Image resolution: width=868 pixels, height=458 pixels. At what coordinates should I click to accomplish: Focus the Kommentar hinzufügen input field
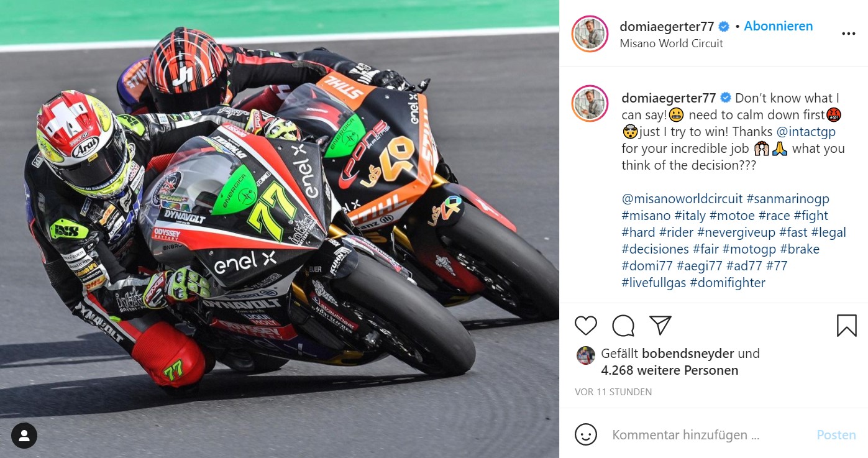[x=708, y=435]
